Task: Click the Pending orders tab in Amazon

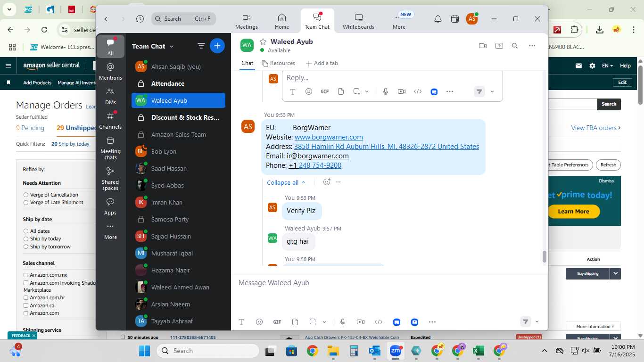Action: [x=30, y=128]
